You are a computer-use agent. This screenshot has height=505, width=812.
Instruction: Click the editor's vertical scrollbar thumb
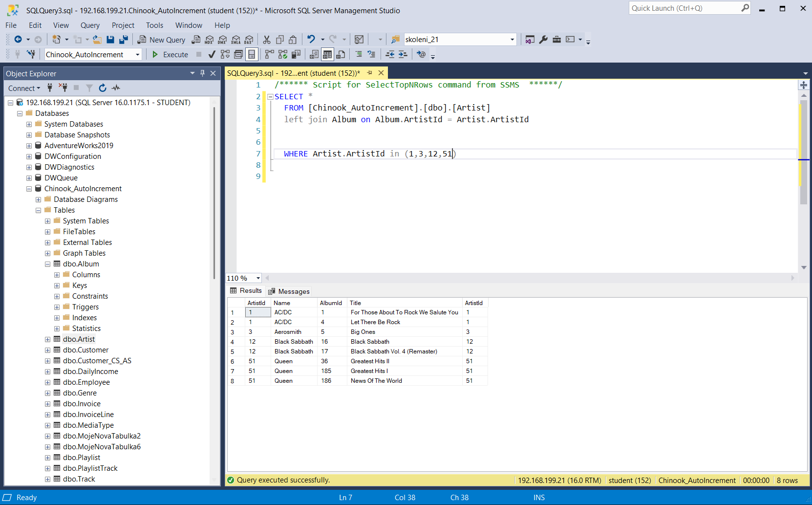[x=804, y=152]
